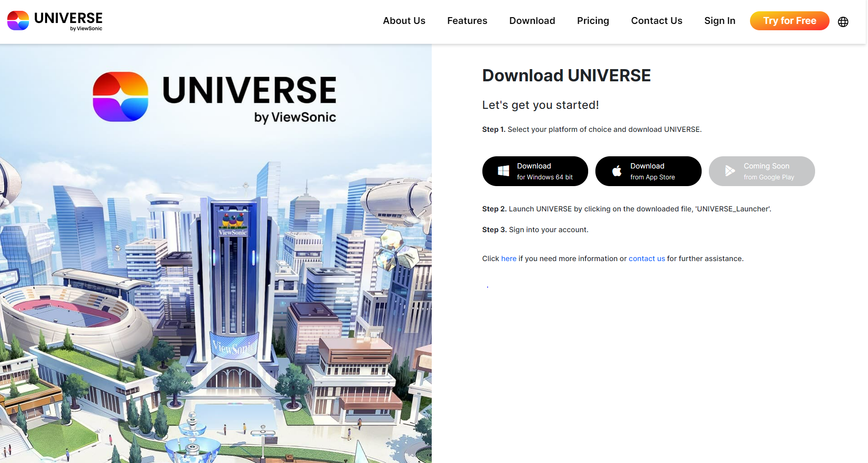Download from App Store button
The width and height of the screenshot is (868, 463).
click(x=648, y=171)
